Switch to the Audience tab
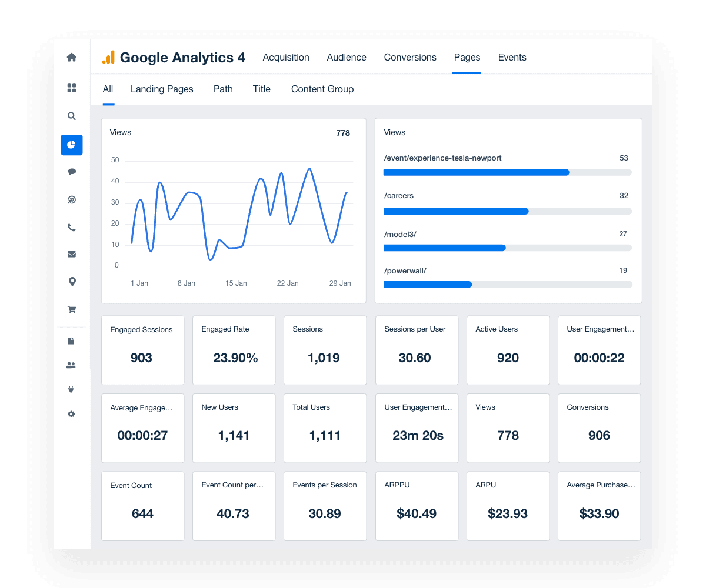This screenshot has width=706, height=588. pos(347,57)
